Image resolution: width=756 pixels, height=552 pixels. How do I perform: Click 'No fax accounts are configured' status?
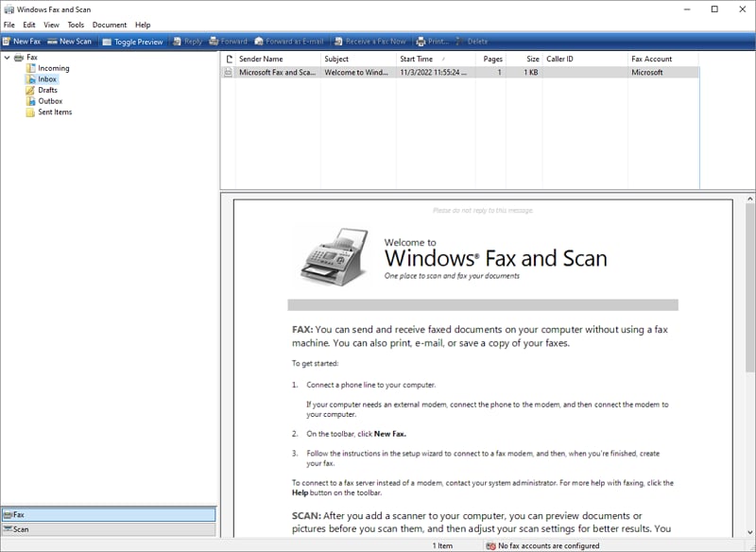click(549, 545)
